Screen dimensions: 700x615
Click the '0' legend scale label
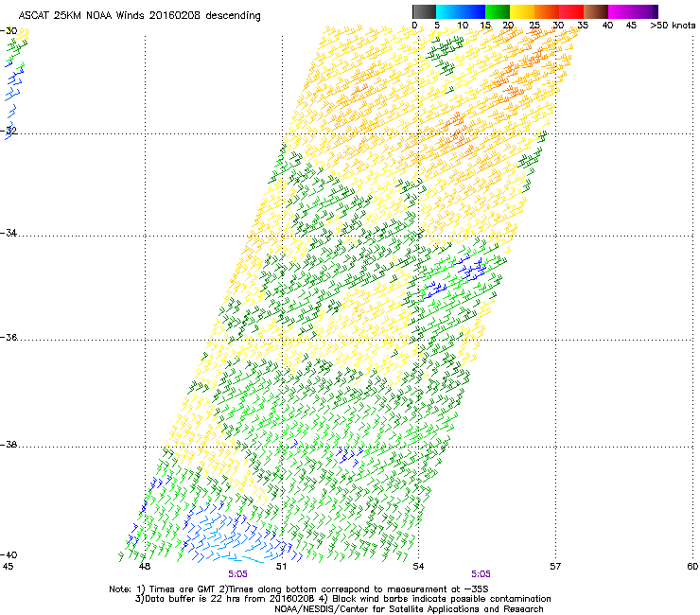pos(414,26)
